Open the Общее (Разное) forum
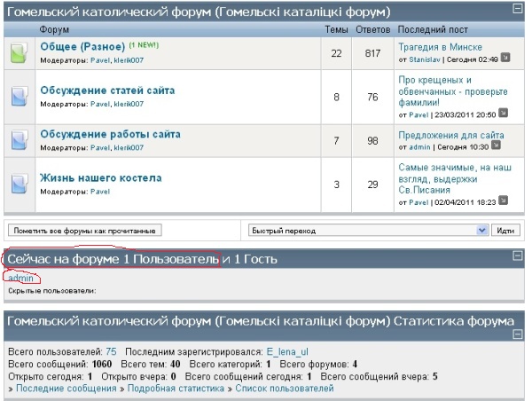The width and height of the screenshot is (532, 401). point(83,47)
